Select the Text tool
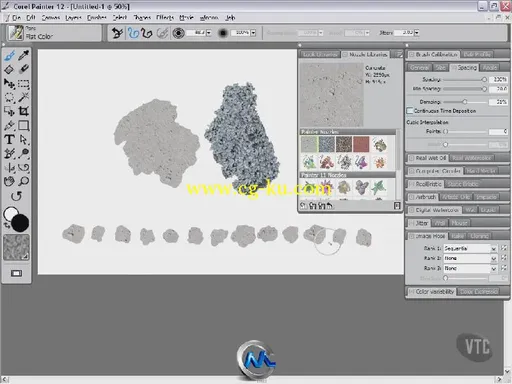The image size is (512, 384). tap(9, 139)
